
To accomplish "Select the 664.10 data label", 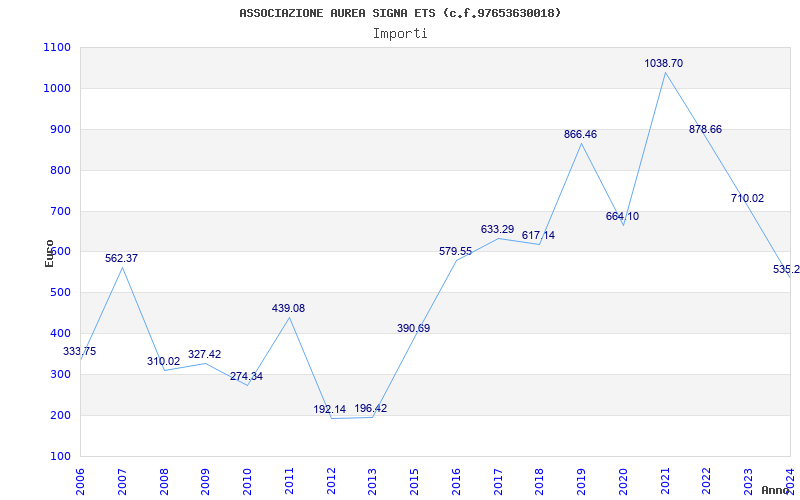I will (x=622, y=216).
